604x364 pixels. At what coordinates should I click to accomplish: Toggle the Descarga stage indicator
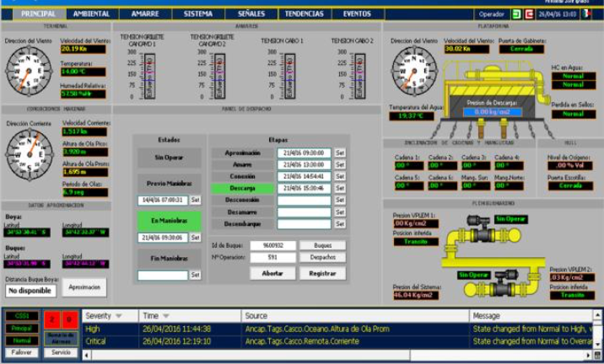[241, 189]
